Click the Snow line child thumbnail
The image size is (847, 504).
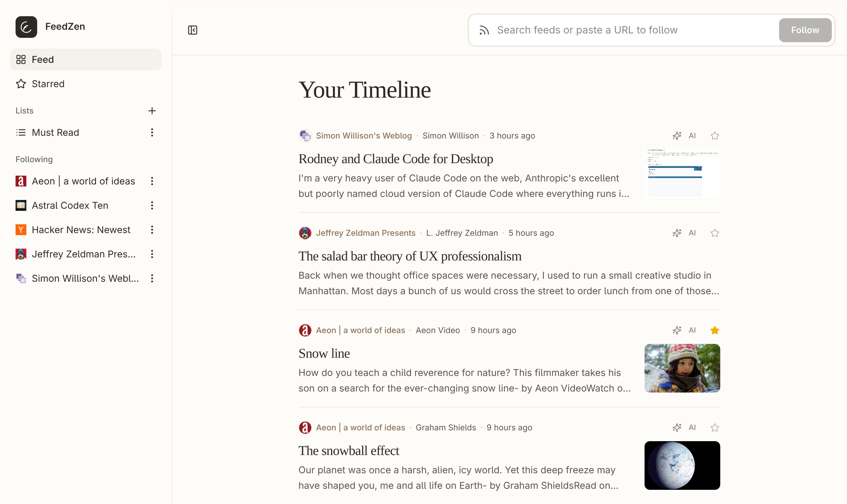(682, 368)
